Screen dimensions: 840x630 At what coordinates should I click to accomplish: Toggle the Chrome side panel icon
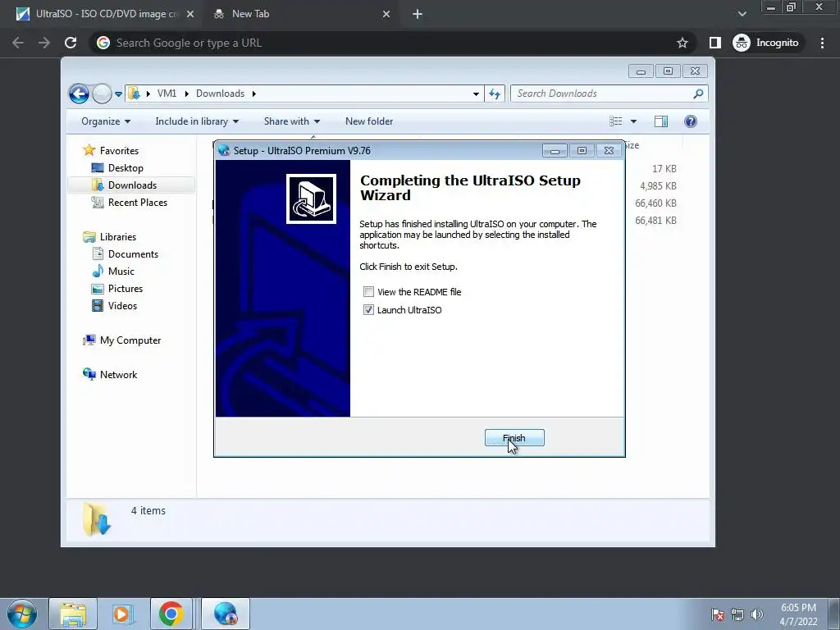[x=715, y=43]
